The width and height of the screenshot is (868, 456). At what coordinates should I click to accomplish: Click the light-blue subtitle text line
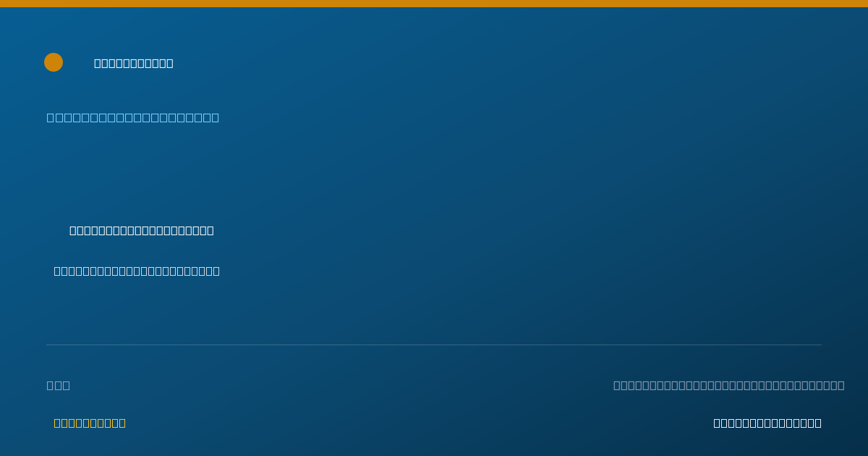click(133, 117)
